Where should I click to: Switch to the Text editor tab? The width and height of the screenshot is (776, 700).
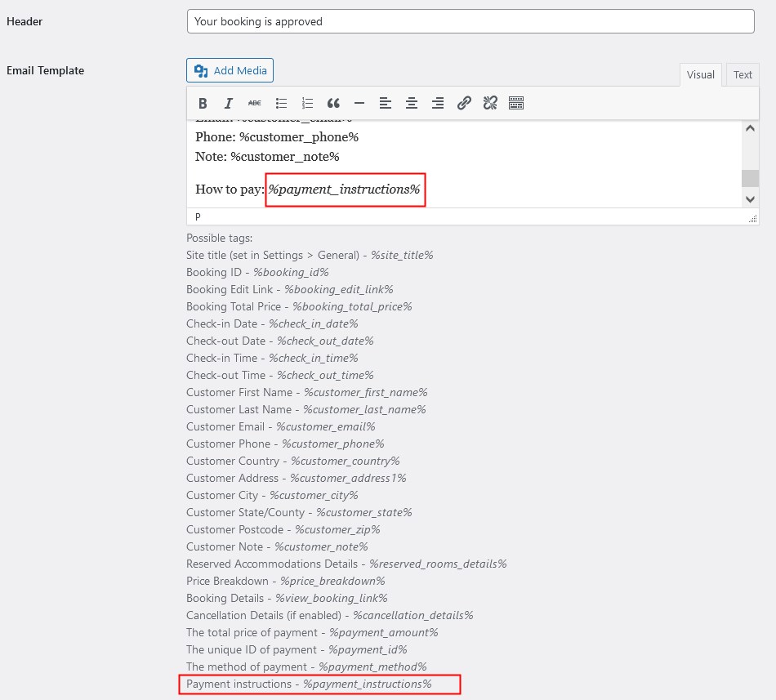pyautogui.click(x=743, y=74)
